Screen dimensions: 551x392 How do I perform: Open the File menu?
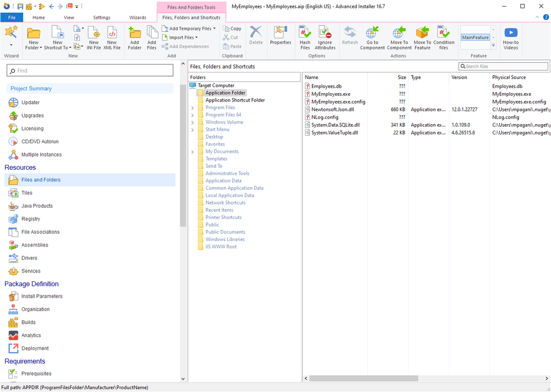[12, 18]
